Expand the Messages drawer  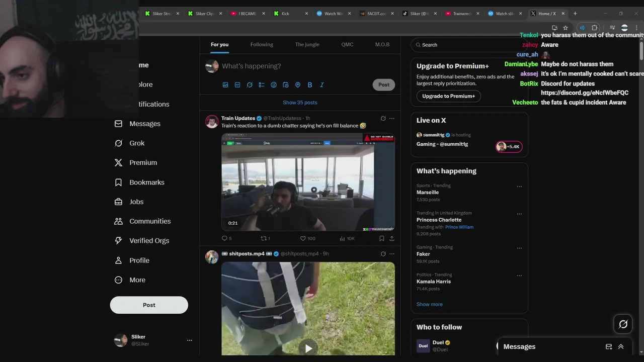pyautogui.click(x=621, y=346)
